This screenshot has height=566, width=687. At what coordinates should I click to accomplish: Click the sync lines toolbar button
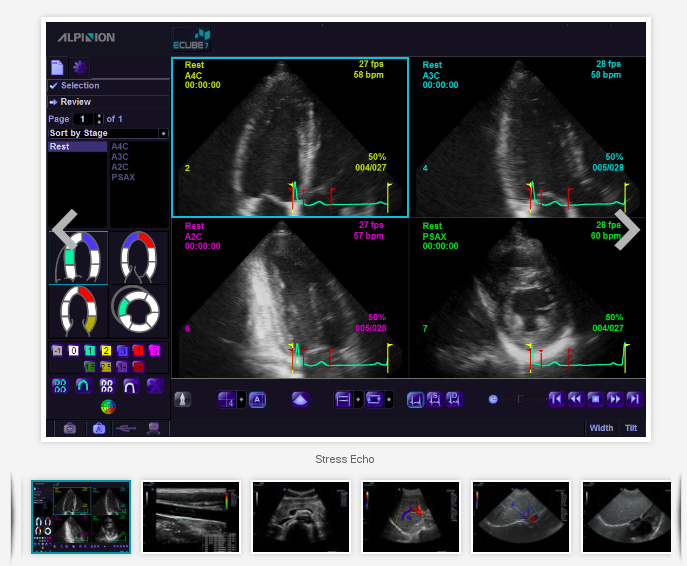click(343, 400)
